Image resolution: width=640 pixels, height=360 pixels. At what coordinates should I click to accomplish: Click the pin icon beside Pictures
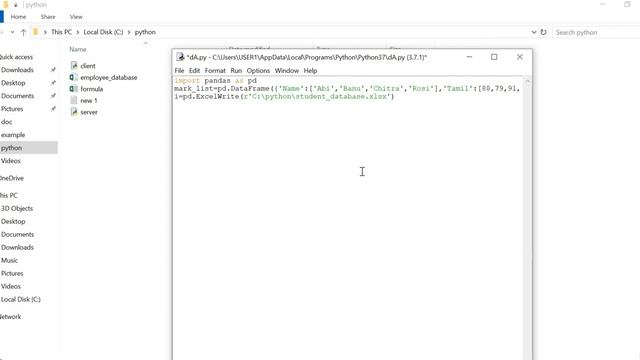(53, 109)
